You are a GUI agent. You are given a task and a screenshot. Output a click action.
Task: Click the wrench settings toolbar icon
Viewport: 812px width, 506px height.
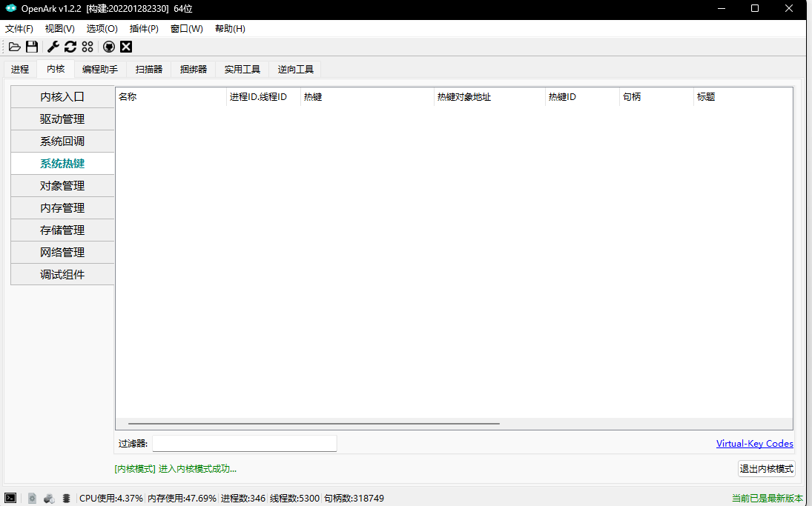[x=53, y=47]
